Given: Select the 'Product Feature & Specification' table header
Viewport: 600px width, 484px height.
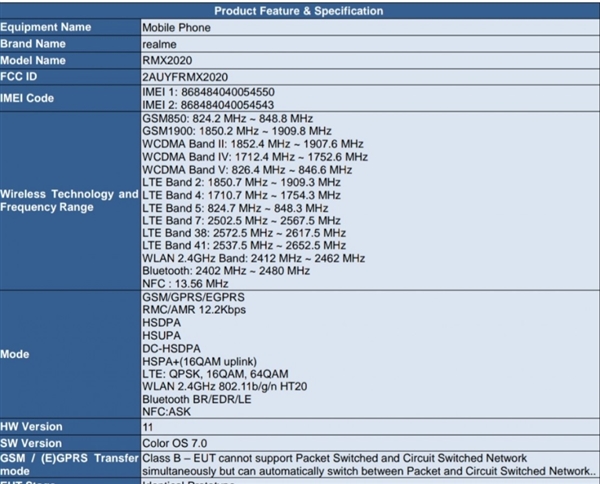Looking at the screenshot, I should 298,11.
